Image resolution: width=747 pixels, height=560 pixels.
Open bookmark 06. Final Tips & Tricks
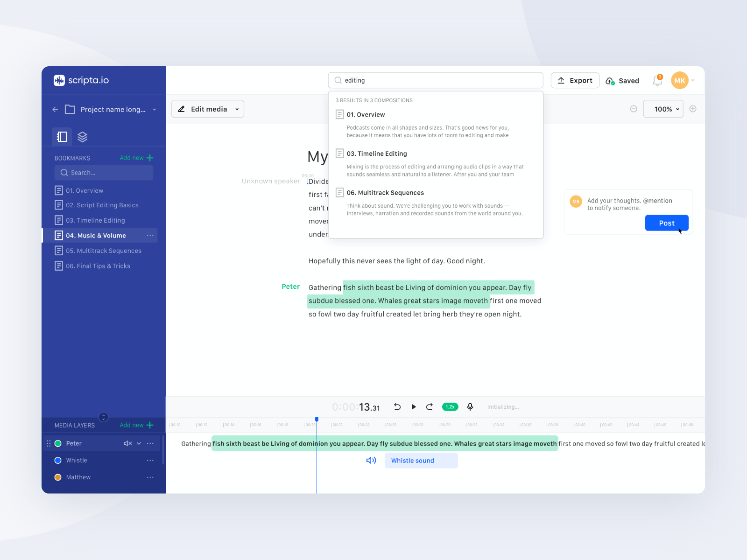pos(92,266)
